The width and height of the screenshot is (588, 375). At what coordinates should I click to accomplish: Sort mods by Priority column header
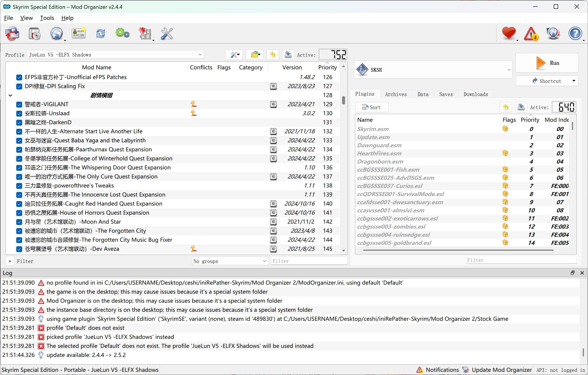pyautogui.click(x=327, y=67)
